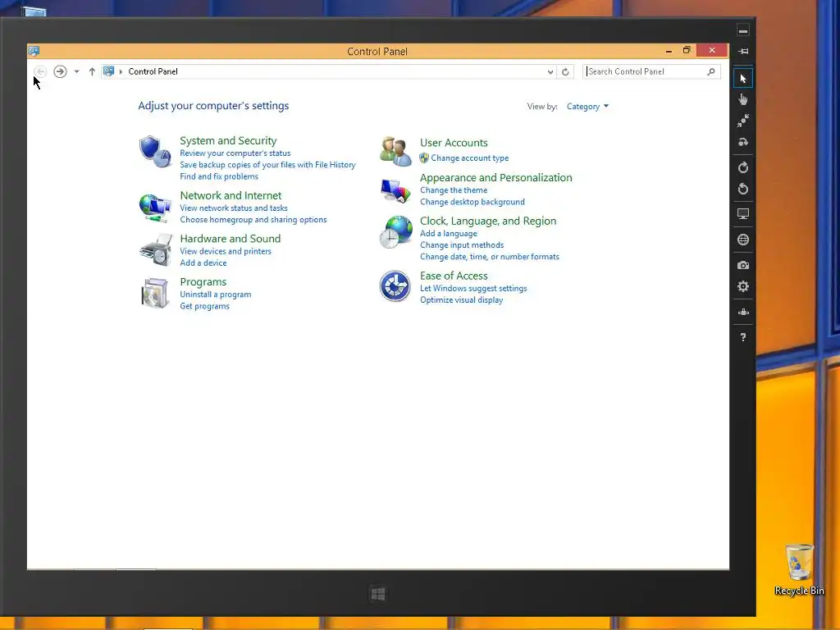Image resolution: width=840 pixels, height=630 pixels.
Task: Open System and Security category
Action: point(228,140)
